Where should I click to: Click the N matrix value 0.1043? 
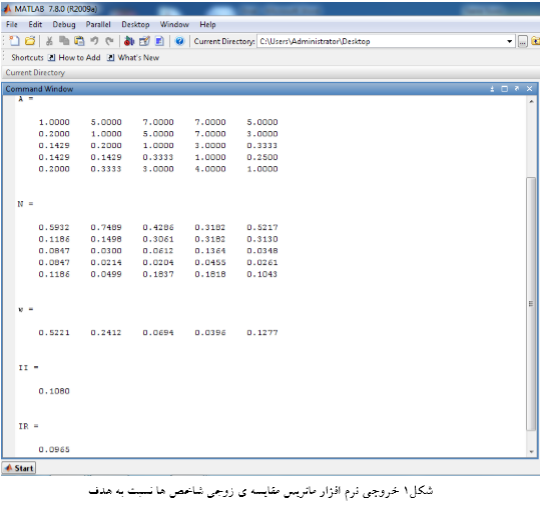(x=262, y=274)
